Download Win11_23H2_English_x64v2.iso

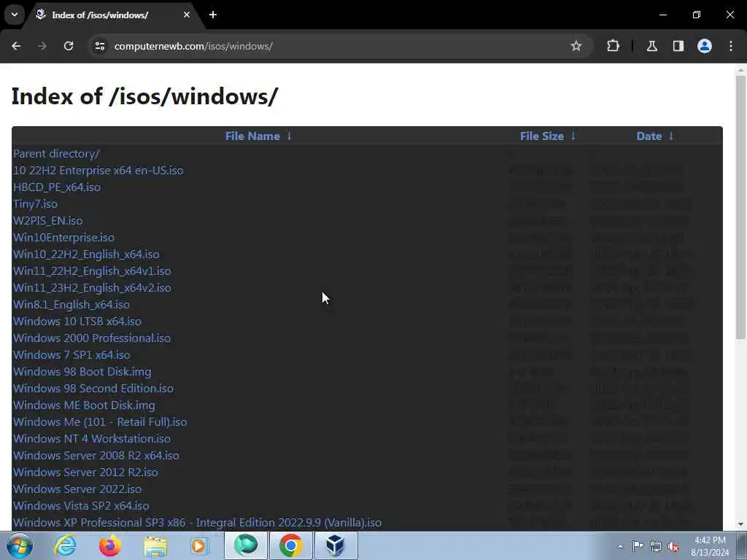(x=92, y=287)
